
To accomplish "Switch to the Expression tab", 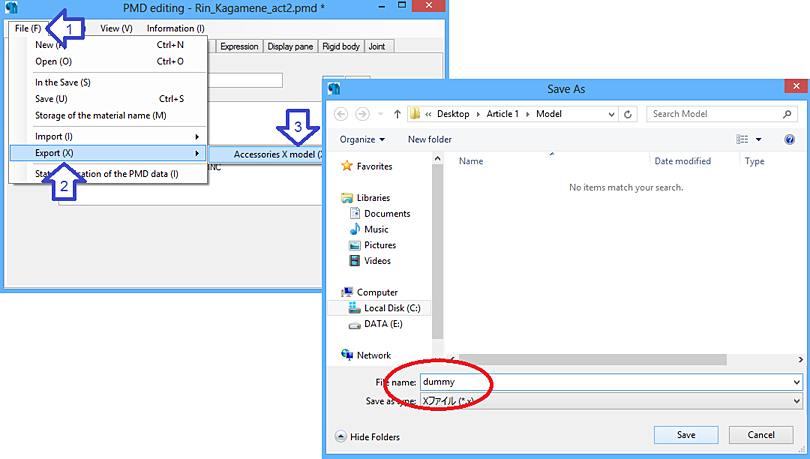I will (239, 46).
